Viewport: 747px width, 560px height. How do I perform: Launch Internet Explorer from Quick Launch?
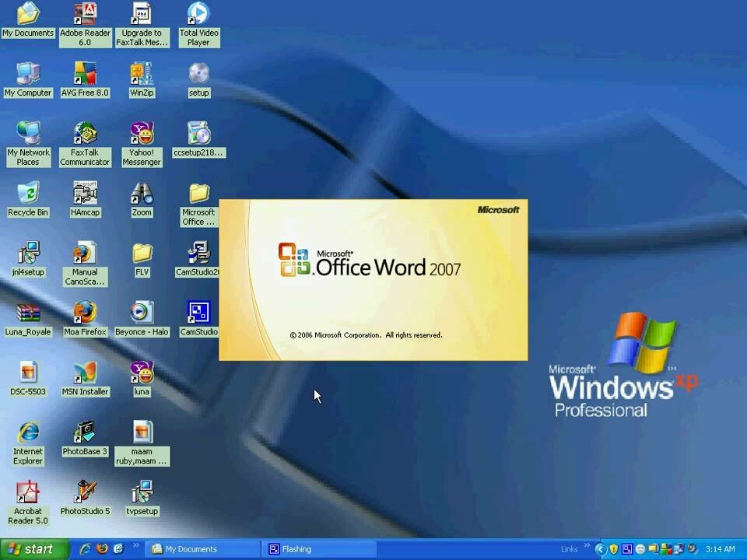click(x=86, y=549)
